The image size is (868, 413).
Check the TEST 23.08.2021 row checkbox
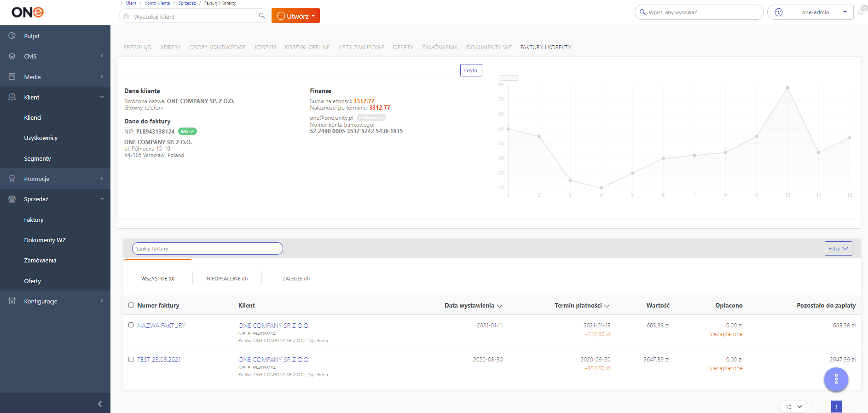pos(131,360)
